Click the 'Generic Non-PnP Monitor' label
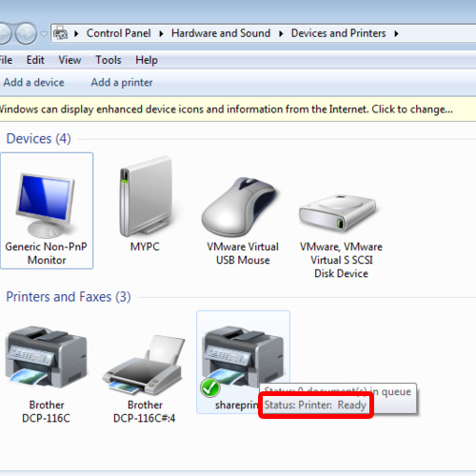Screen dimensions: 476x476 47,253
